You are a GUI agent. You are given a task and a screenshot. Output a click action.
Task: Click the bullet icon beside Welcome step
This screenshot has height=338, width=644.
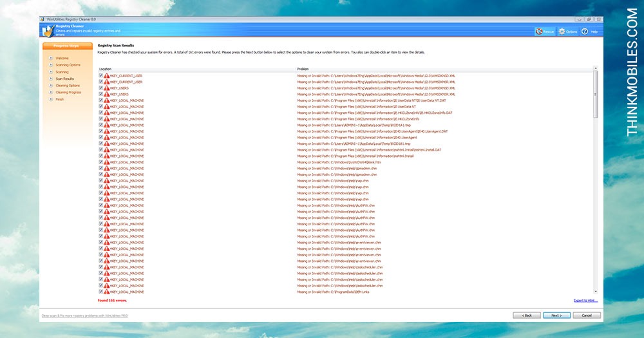(51, 58)
